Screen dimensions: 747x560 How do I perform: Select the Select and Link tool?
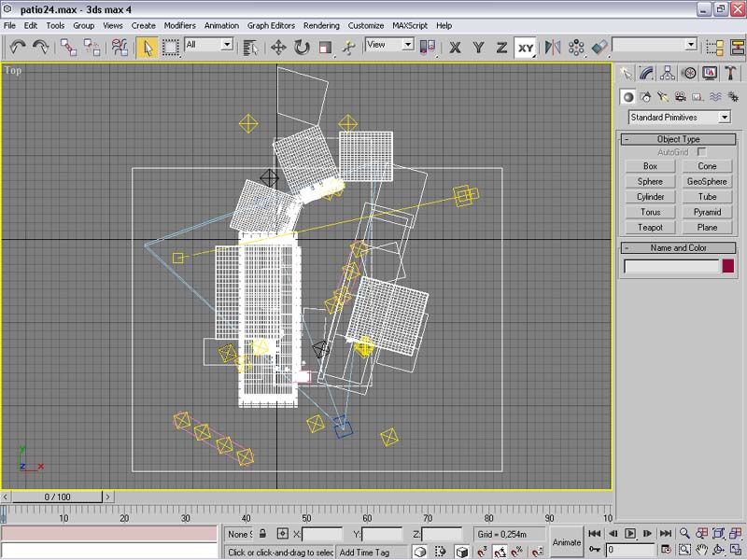(x=68, y=48)
